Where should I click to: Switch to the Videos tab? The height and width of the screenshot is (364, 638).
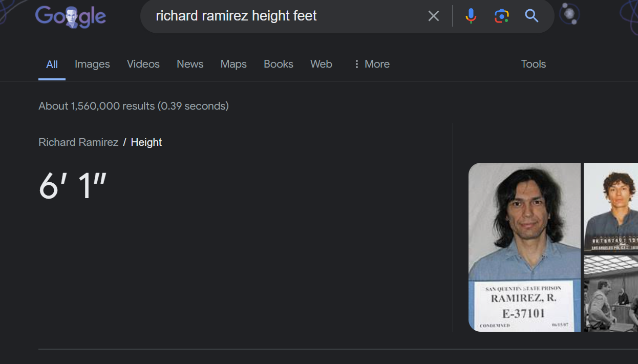pos(143,64)
